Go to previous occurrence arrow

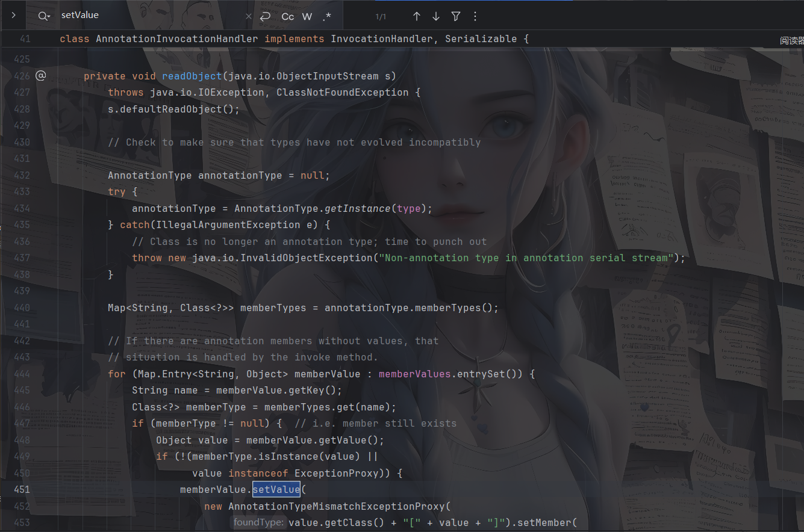pos(416,16)
